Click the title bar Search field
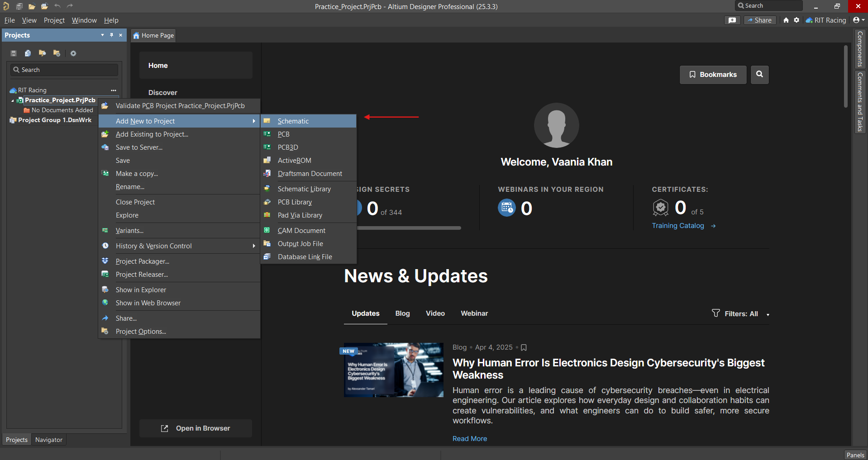The width and height of the screenshot is (868, 460). coord(769,5)
